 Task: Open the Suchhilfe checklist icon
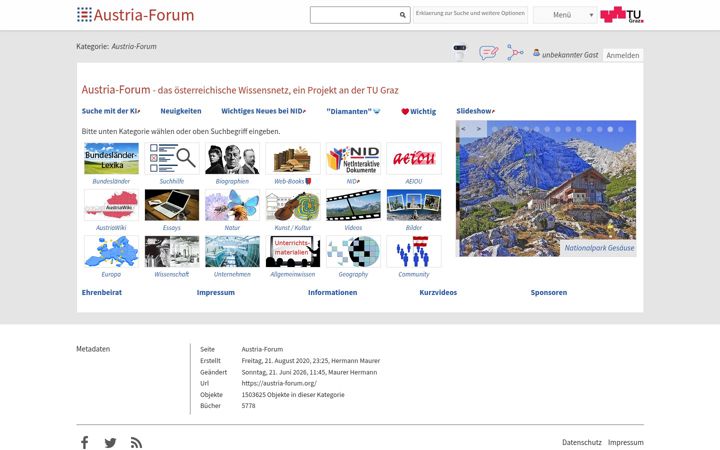click(172, 158)
